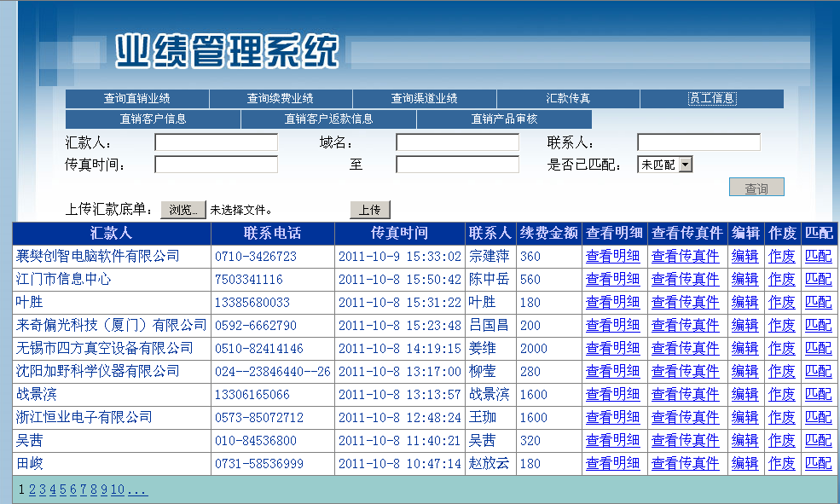Click the 传真时间 end date field

pos(457,165)
